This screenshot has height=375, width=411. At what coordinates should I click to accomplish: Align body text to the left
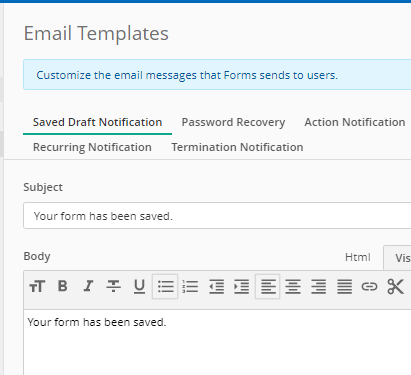[x=268, y=286]
